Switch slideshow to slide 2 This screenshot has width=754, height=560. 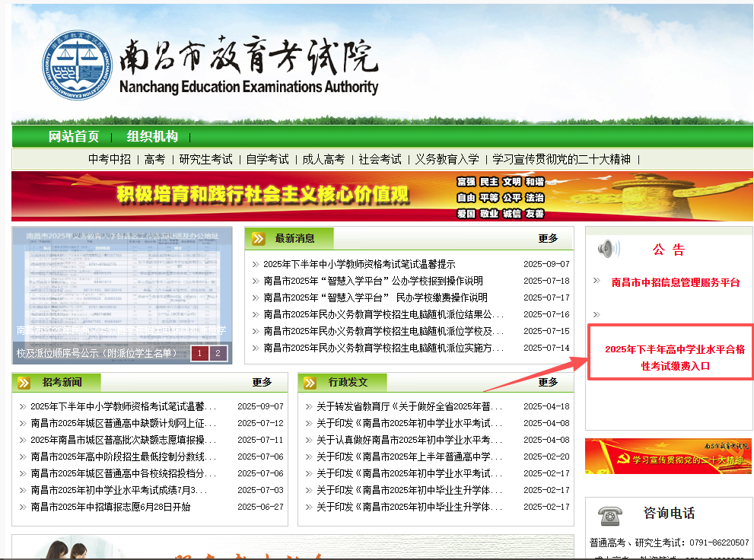tap(218, 353)
